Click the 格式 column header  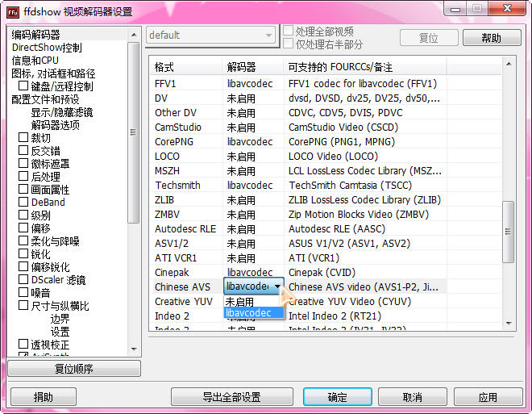pos(186,67)
